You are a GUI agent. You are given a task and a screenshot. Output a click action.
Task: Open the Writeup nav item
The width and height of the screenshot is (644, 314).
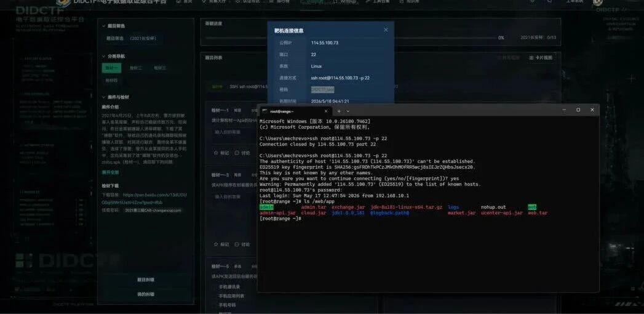345,2
